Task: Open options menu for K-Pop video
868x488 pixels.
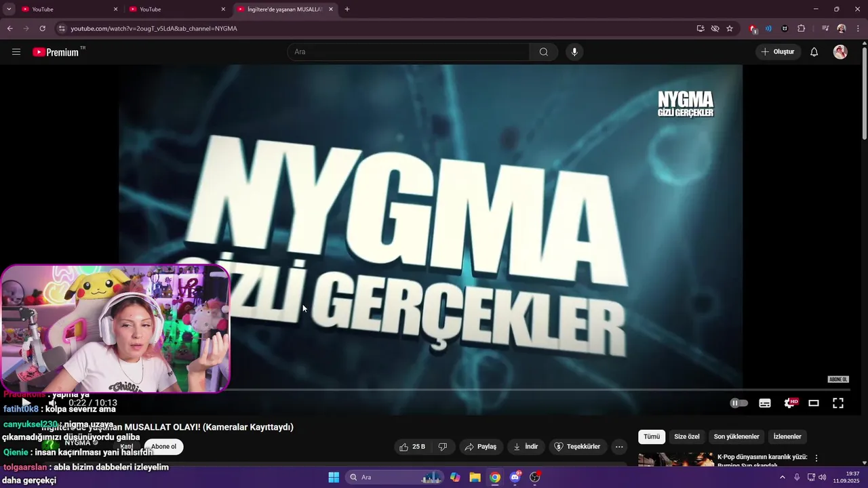Action: [x=816, y=458]
